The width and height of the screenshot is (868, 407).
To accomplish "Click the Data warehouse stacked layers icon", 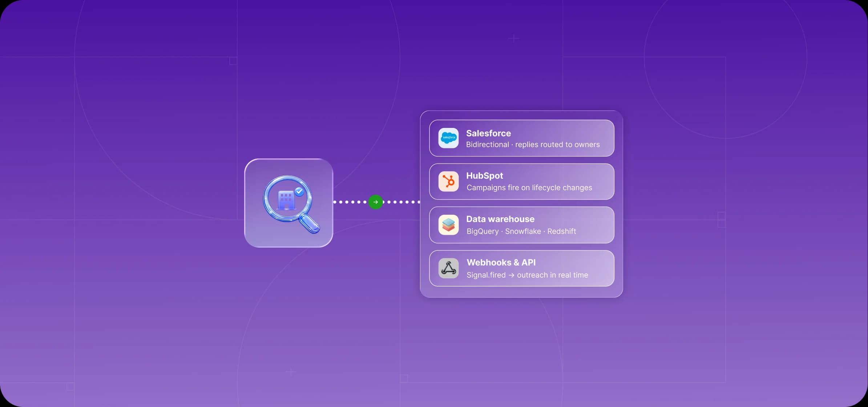I will coord(448,225).
